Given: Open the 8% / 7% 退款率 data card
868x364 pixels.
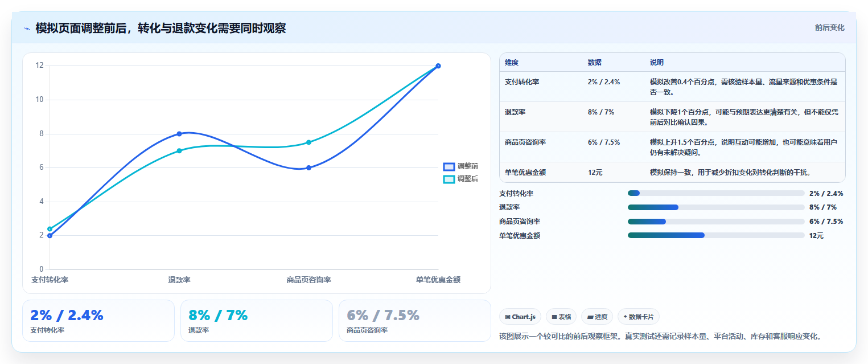Looking at the screenshot, I should click(x=257, y=321).
